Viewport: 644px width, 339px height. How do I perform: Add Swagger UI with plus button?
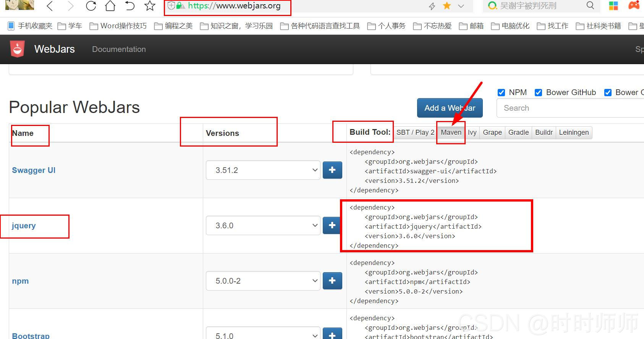pos(332,170)
